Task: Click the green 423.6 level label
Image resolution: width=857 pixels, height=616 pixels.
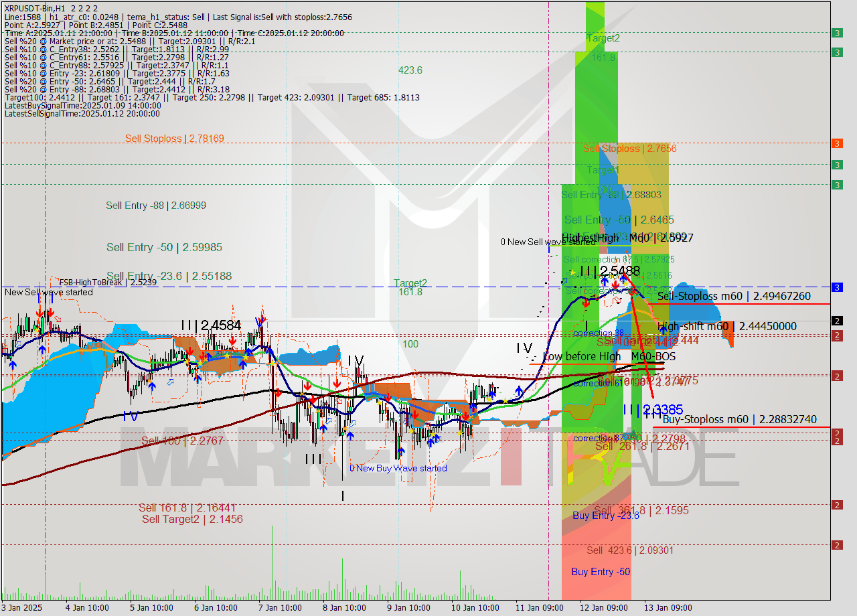Action: (x=410, y=70)
